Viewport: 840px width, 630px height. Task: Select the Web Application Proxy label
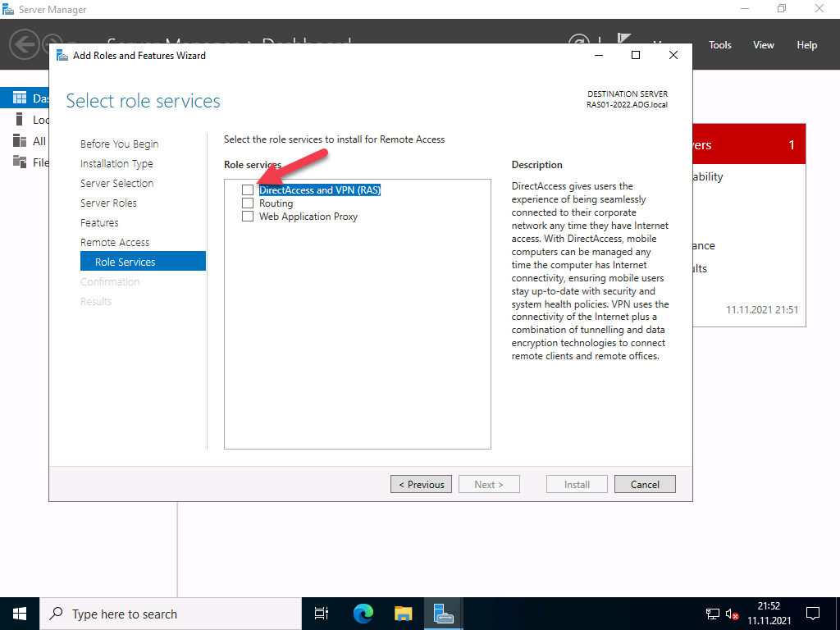(308, 217)
